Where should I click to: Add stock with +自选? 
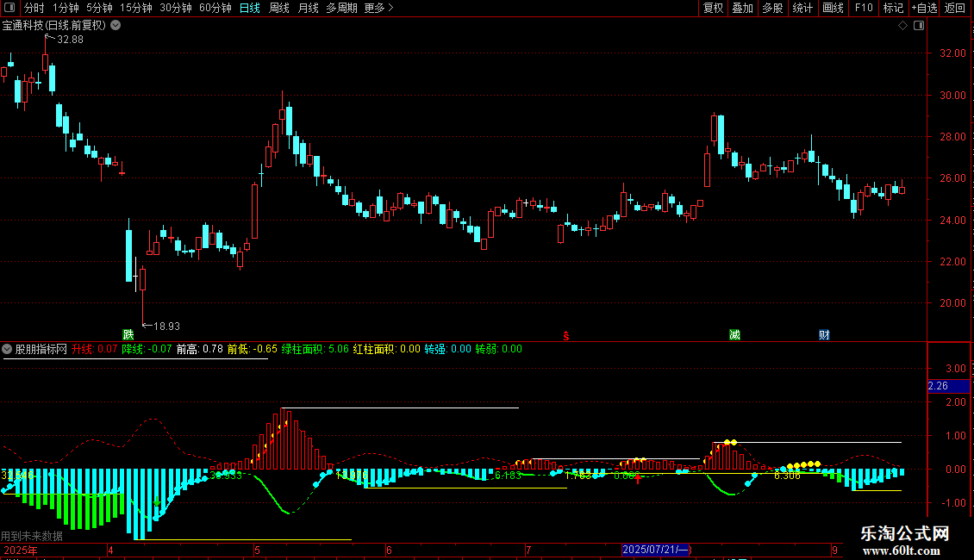(924, 8)
